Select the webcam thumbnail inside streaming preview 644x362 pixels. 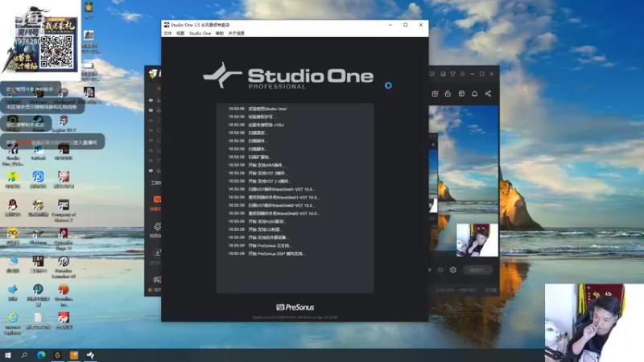[477, 240]
